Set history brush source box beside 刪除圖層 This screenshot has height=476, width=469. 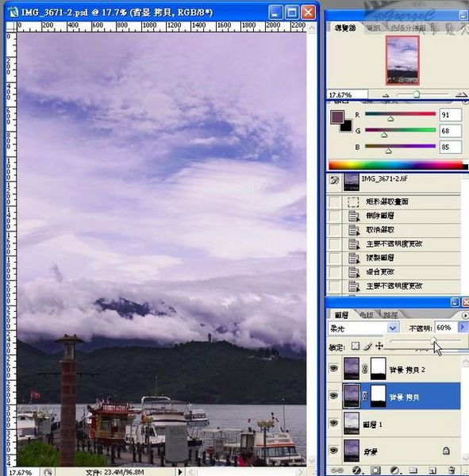click(x=335, y=216)
